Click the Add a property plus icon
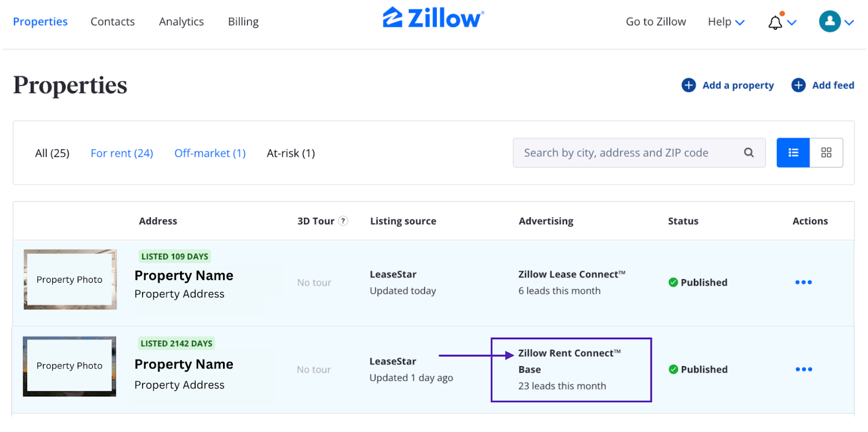This screenshot has width=868, height=432. tap(688, 85)
